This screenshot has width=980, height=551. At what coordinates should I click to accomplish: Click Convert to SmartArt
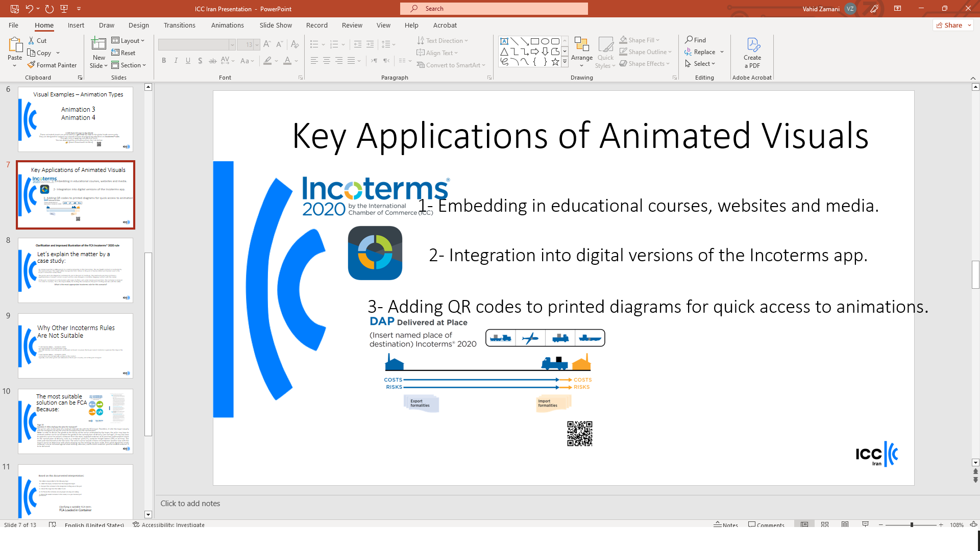point(451,65)
